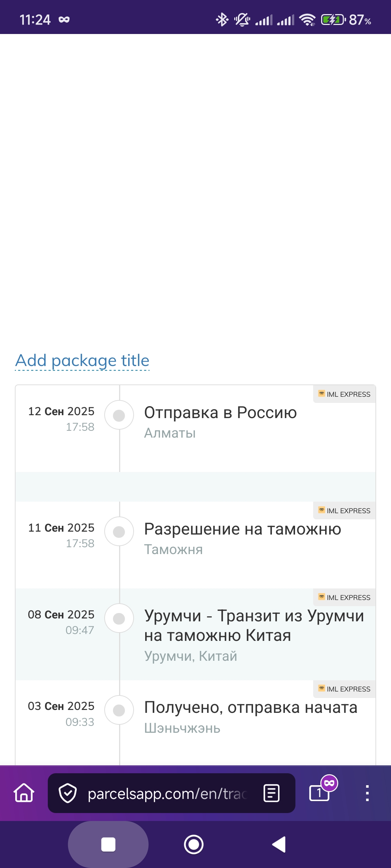Select the 11 Сен timeline marker dot
Image resolution: width=391 pixels, height=868 pixels.
coord(119,532)
